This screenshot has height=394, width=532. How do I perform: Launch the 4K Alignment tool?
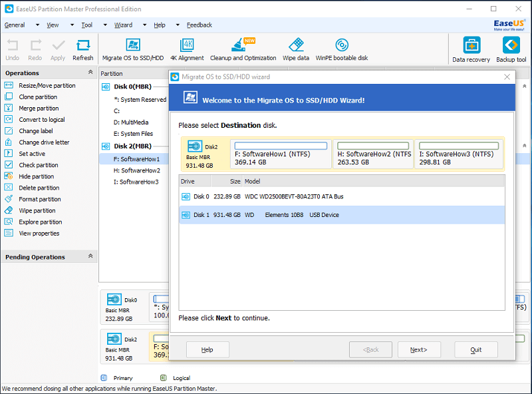[187, 50]
